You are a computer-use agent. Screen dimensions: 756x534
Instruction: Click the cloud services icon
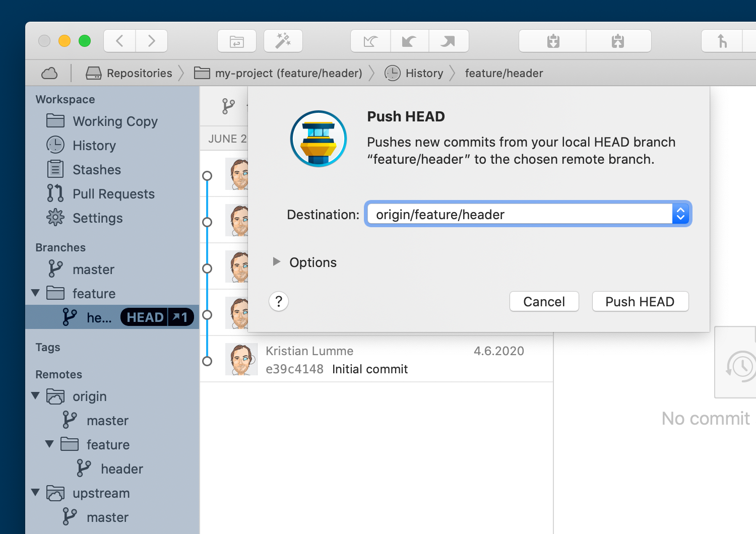tap(49, 74)
